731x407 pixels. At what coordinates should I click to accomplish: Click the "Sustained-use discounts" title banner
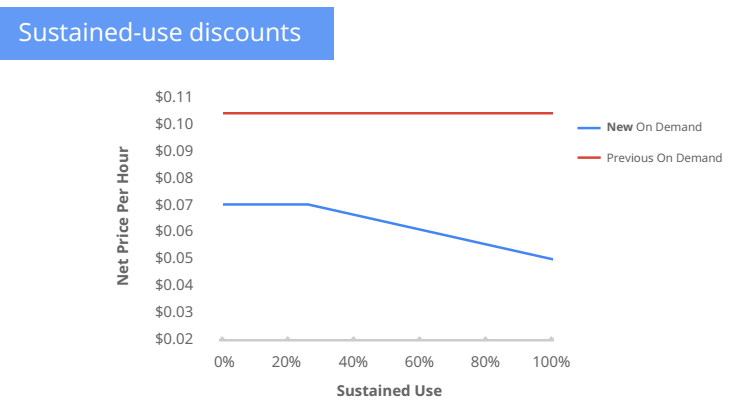pos(166,32)
